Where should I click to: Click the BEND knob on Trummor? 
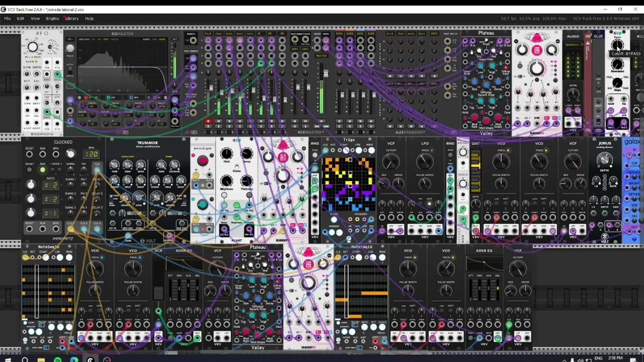[127, 164]
